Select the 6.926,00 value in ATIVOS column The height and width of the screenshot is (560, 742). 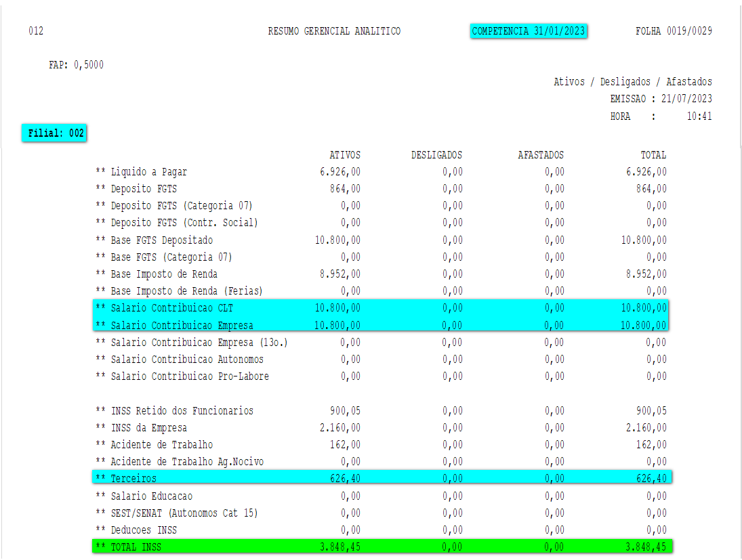click(340, 172)
